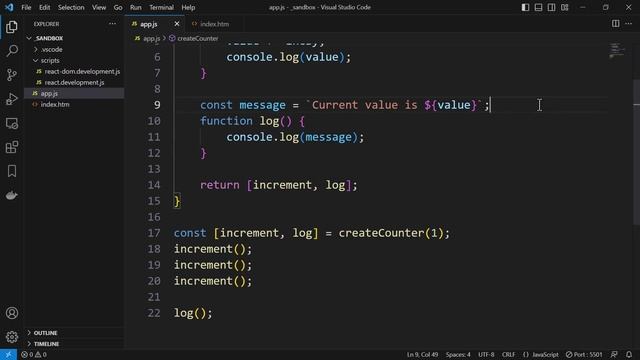Click line number 17 in gutter
The width and height of the screenshot is (640, 360).
click(154, 233)
